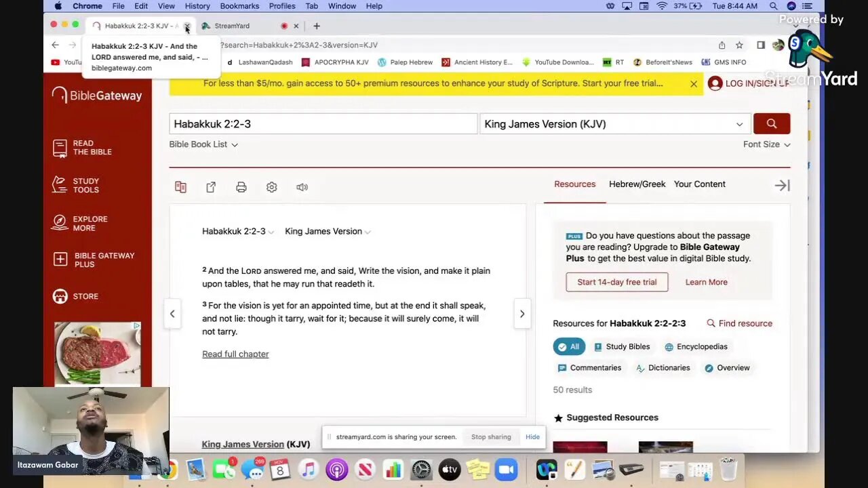Open Study Tools sidebar item
This screenshot has width=868, height=488.
(77, 186)
